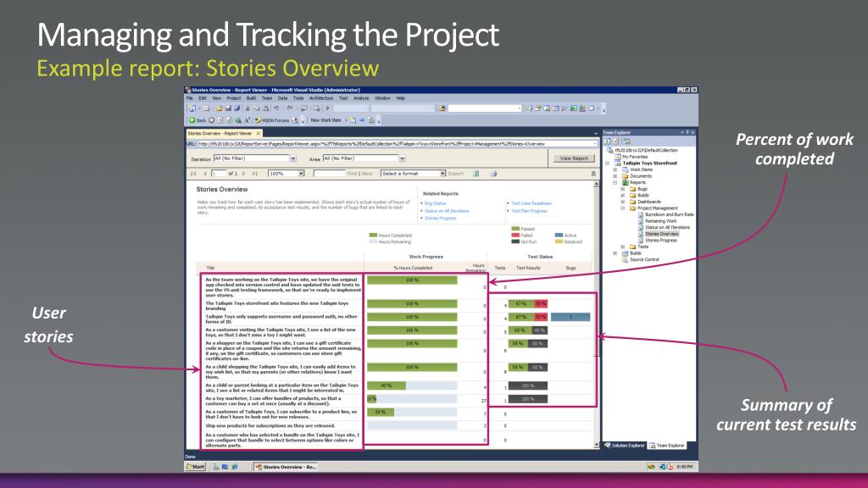
Task: Collapse Tailspin Toys Storefront node
Action: tap(607, 164)
